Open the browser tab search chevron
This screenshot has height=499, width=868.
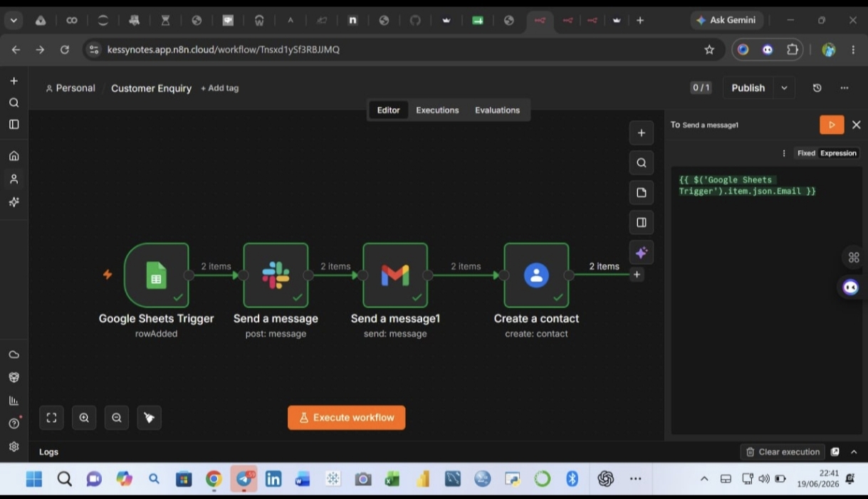(14, 21)
